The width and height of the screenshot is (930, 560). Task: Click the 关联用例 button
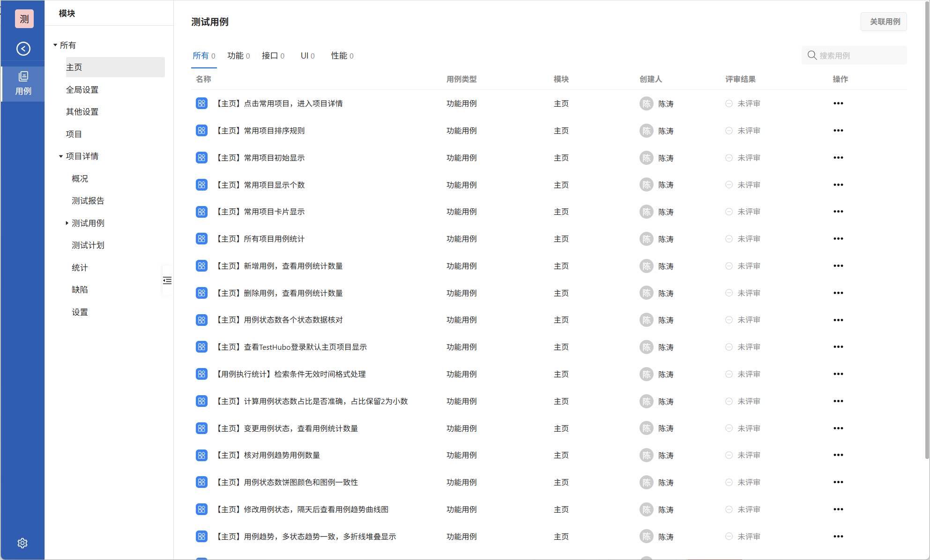(x=884, y=22)
